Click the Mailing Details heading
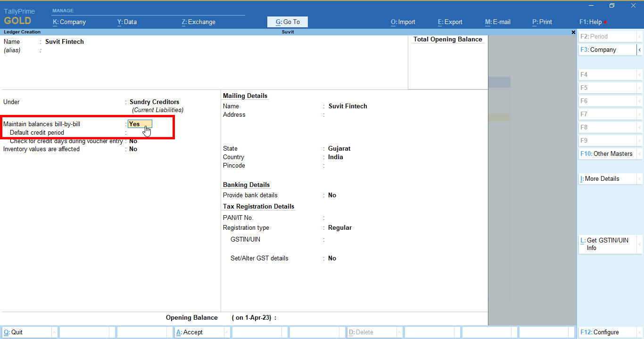This screenshot has height=339, width=644. tap(245, 96)
